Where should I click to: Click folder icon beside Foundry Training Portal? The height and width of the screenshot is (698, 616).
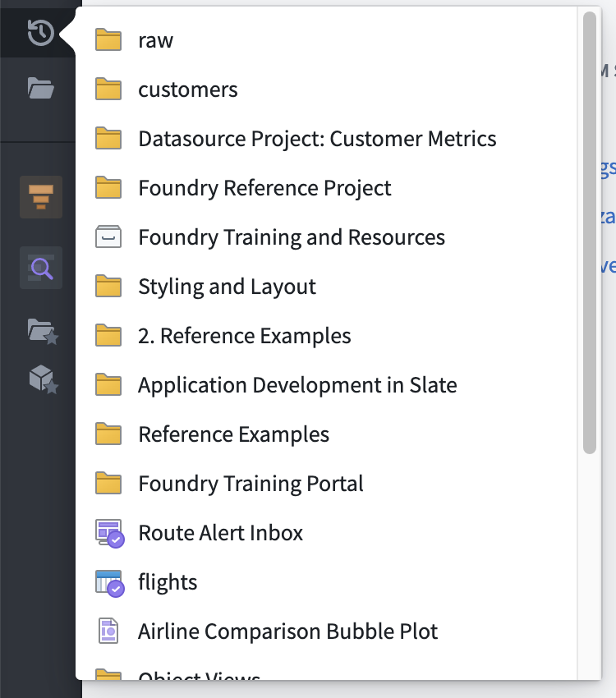108,484
